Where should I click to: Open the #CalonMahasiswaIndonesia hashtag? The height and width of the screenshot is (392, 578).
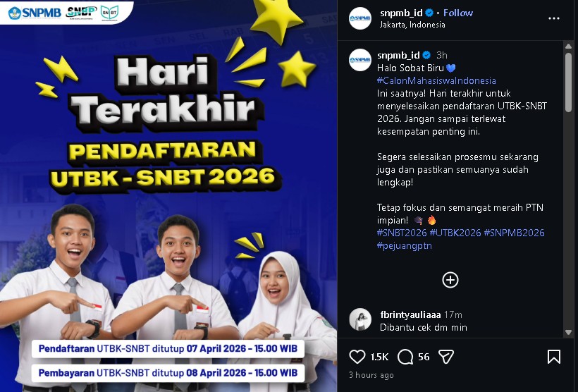[x=436, y=80]
